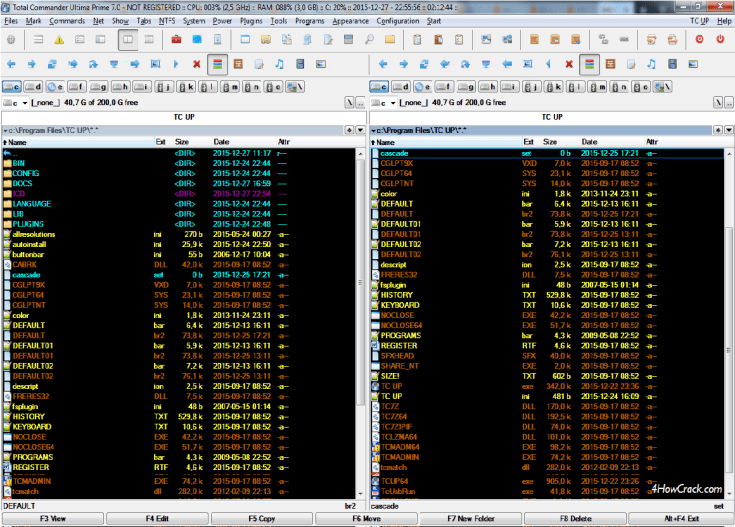Toggle colored stripes filter button in right toolbar
This screenshot has width=735, height=527.
590,64
